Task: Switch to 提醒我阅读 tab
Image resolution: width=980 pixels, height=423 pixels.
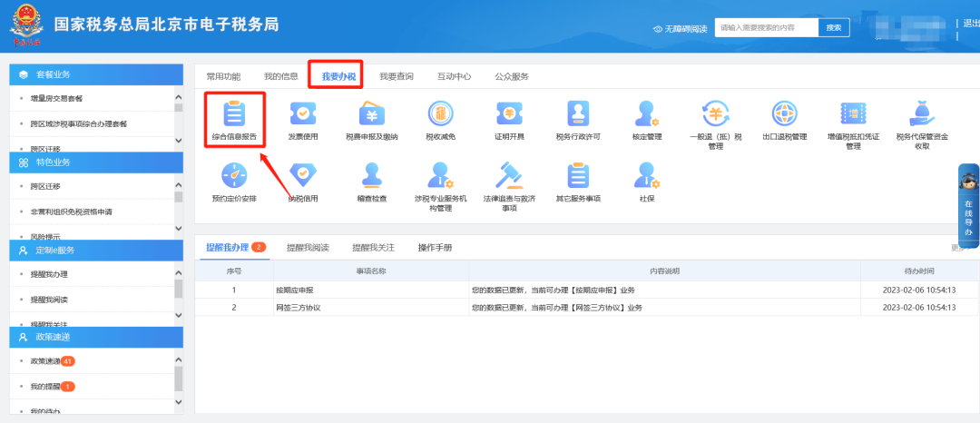Action: [x=308, y=247]
